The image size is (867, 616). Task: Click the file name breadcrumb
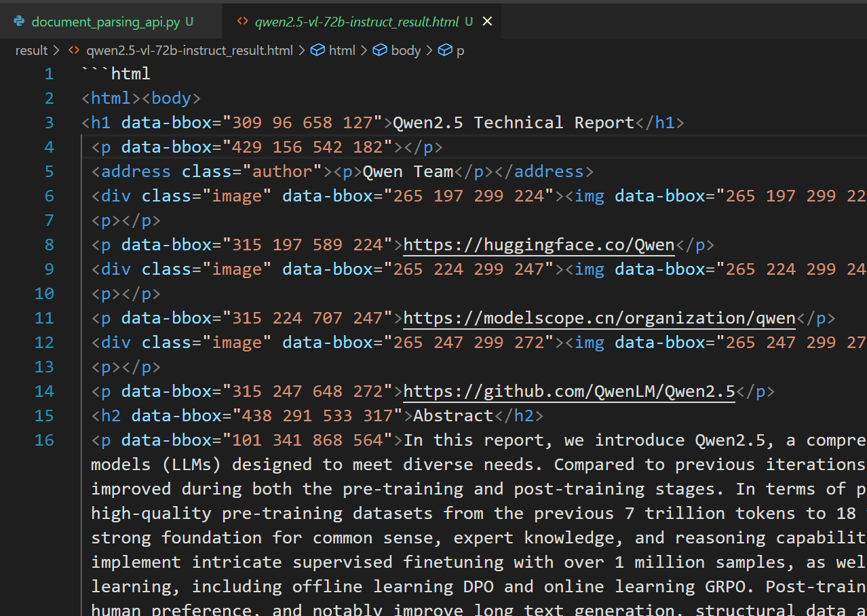pyautogui.click(x=189, y=50)
